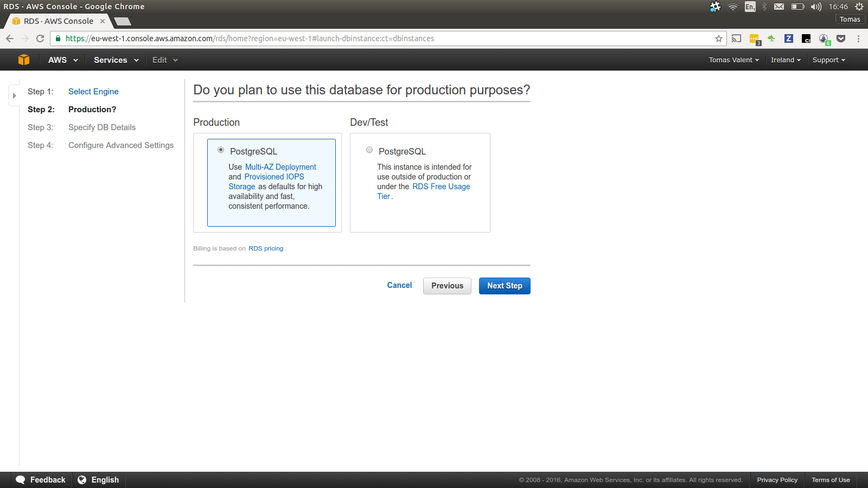Viewport: 868px width, 488px height.
Task: Open the battery indicator in system tray
Action: tap(797, 7)
